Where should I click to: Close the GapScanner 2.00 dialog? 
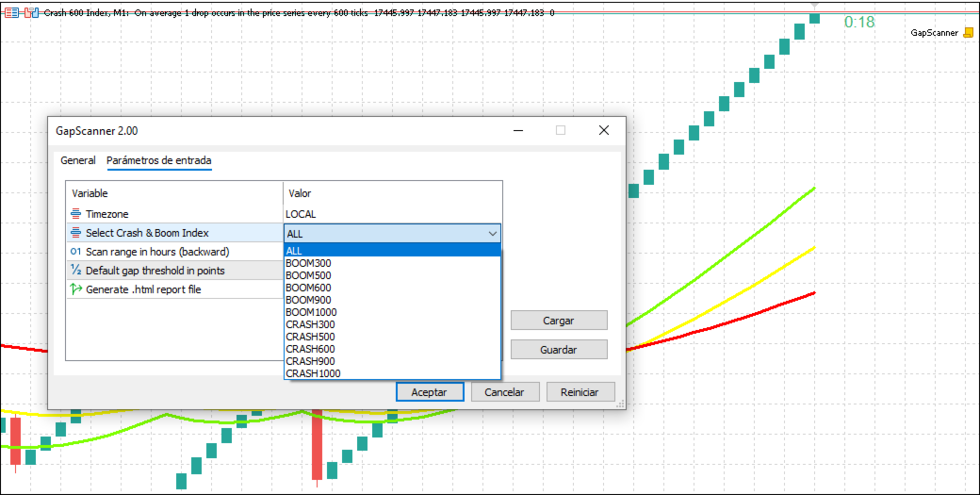tap(604, 130)
